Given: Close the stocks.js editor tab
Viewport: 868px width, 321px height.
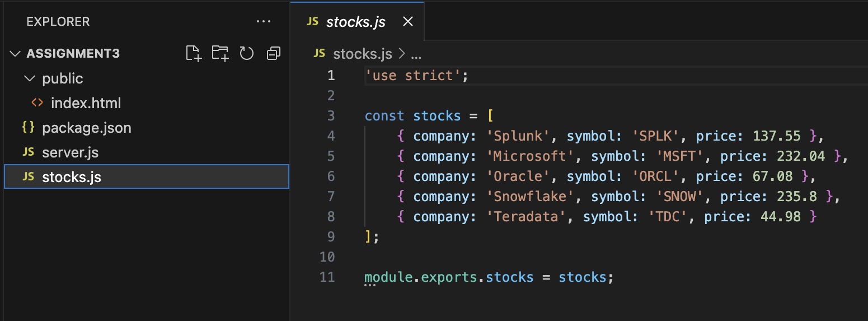Looking at the screenshot, I should pos(408,22).
